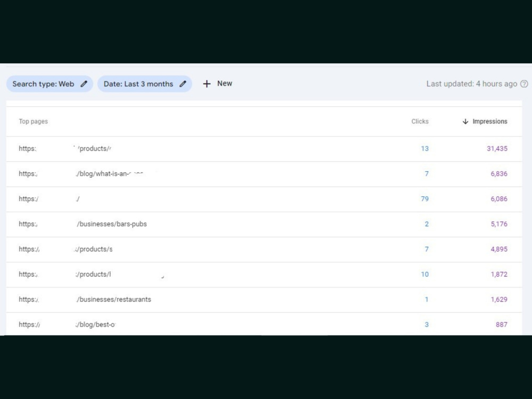Click the 3 clicks value for blog/best-o

tap(427, 325)
